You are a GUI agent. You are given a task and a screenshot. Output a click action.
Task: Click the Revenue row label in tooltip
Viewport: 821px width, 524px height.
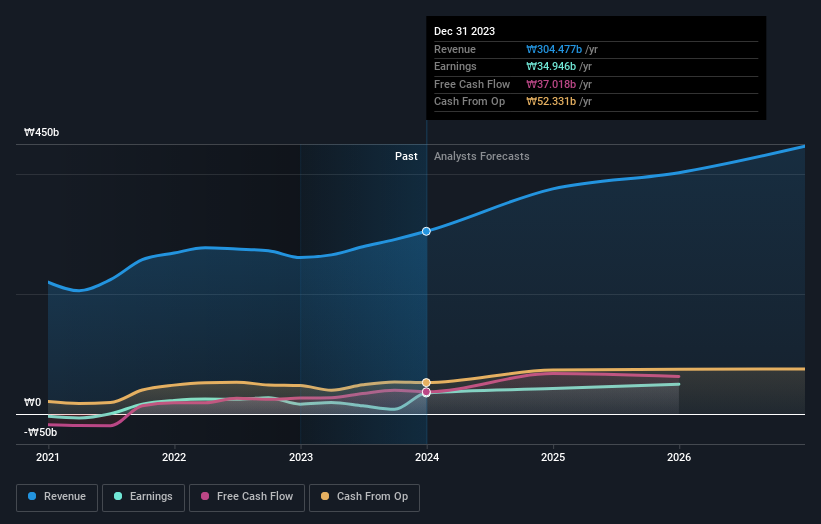pyautogui.click(x=455, y=49)
